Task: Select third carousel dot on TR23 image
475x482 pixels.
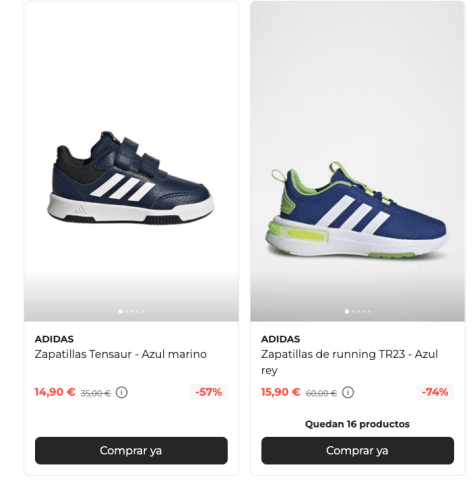Action: [358, 311]
